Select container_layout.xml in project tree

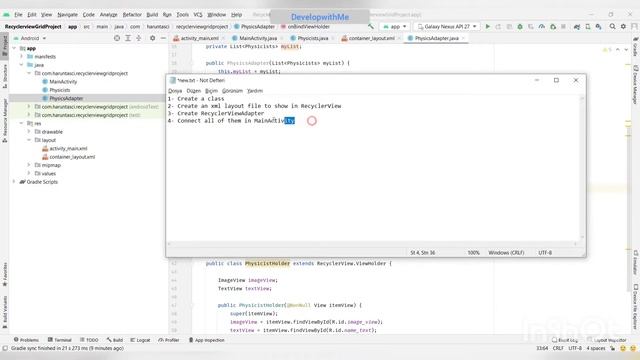click(x=72, y=157)
